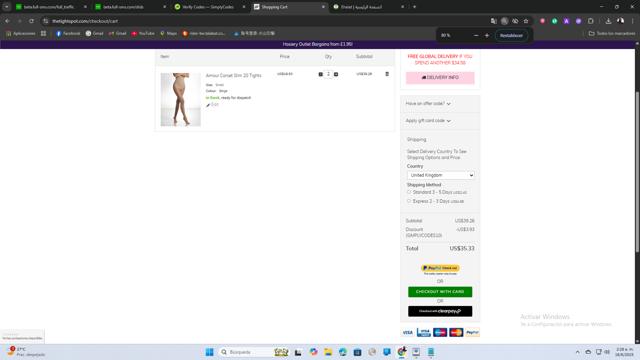Open Microsoft Edge from taskbar
640x360 pixels.
(x=343, y=352)
